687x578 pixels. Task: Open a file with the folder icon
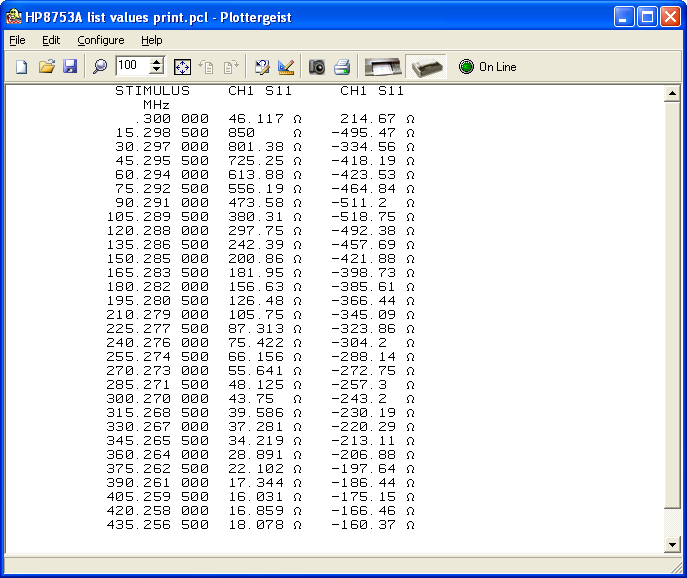tap(46, 67)
